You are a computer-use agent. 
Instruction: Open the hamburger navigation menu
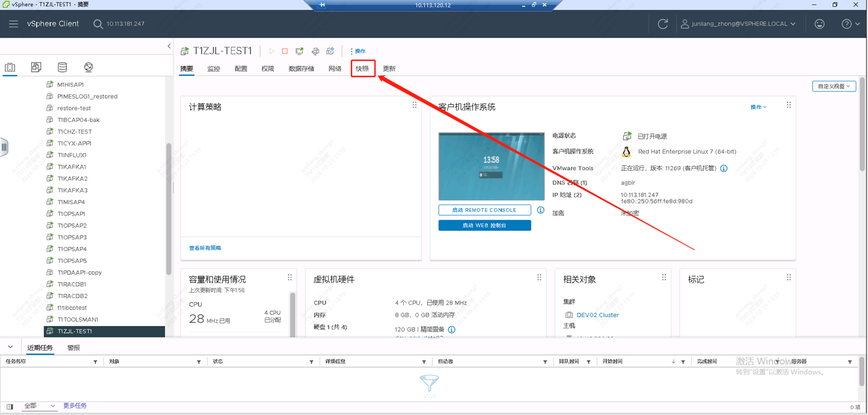[13, 24]
